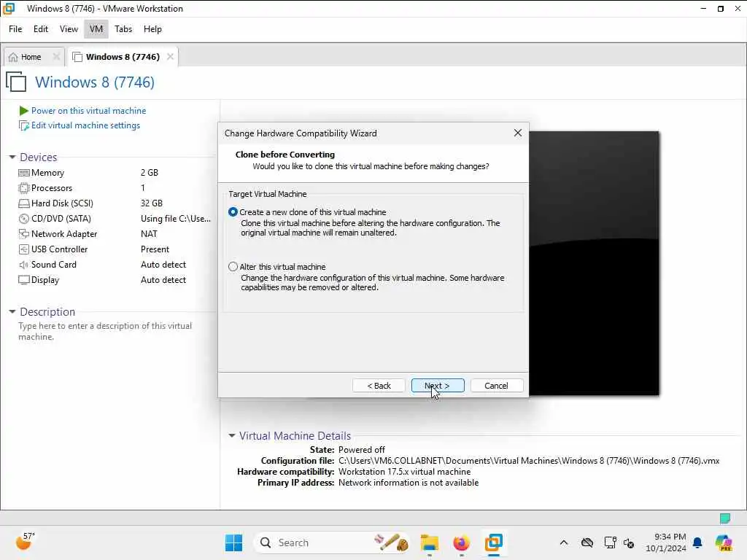Viewport: 747px width, 560px height.
Task: Click 'Edit virtual machine settings' link
Action: pyautogui.click(x=86, y=125)
